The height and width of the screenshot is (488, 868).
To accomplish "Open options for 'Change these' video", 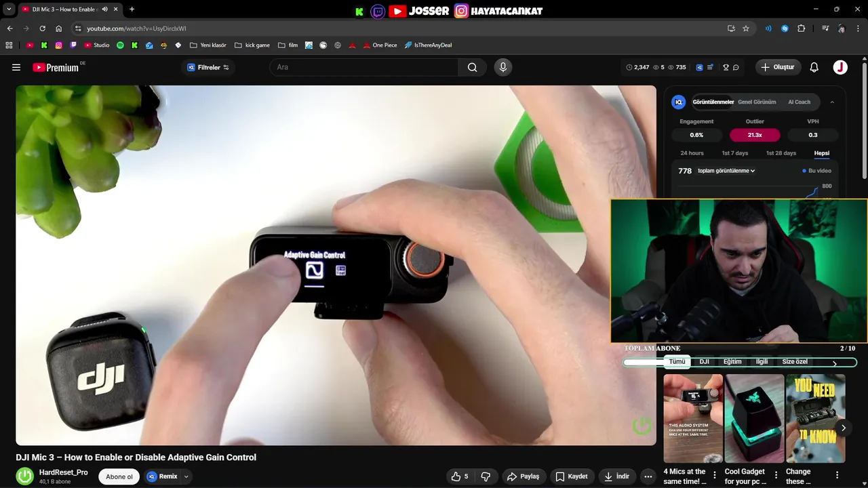I will click(837, 475).
